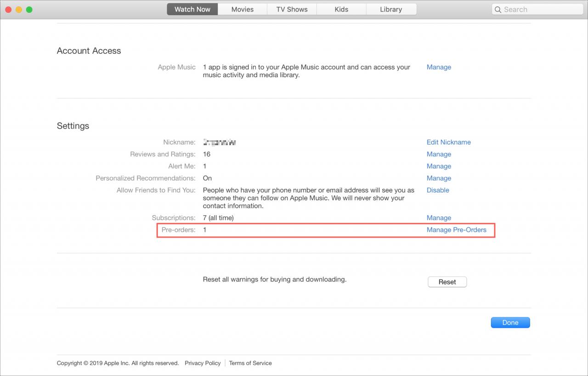Click the Edit Nickname link
This screenshot has height=376, width=588.
tap(449, 142)
